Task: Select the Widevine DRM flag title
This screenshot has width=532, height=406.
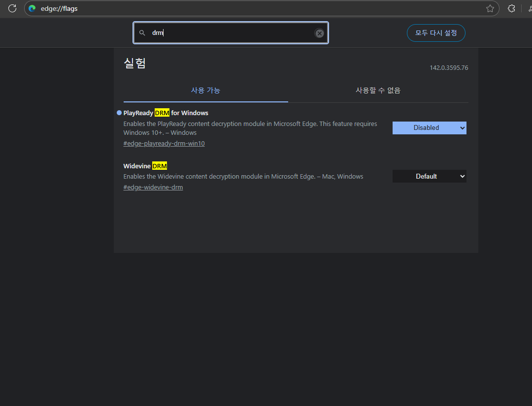Action: pos(145,166)
